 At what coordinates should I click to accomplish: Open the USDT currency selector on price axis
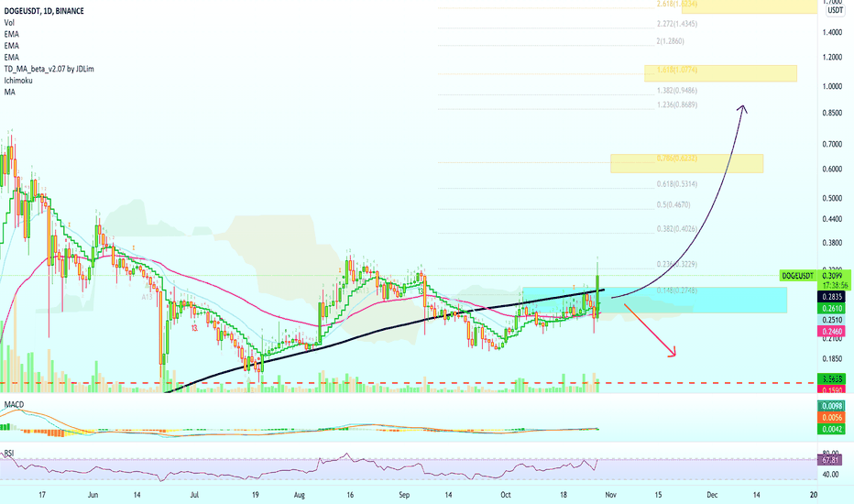pyautogui.click(x=835, y=10)
